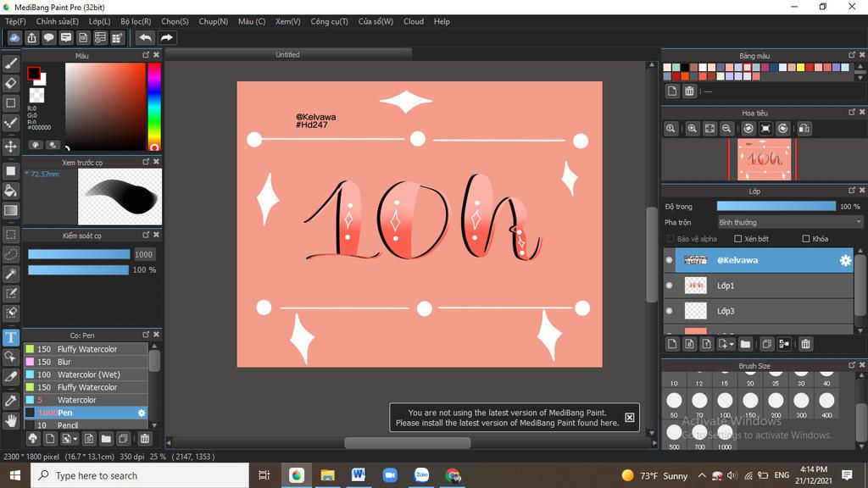The image size is (868, 488).
Task: Delete layer using Layers panel trash icon
Action: point(805,344)
